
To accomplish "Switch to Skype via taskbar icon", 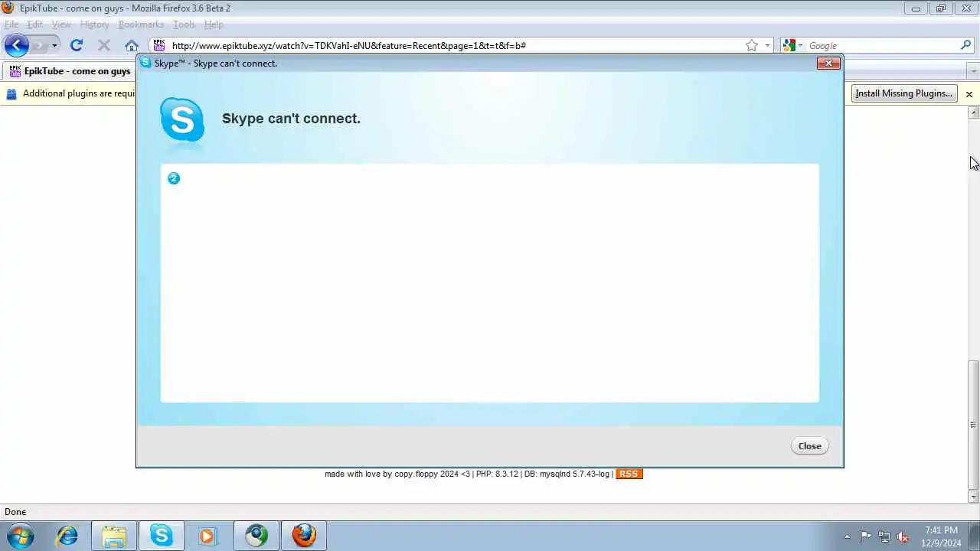I will coord(162,536).
